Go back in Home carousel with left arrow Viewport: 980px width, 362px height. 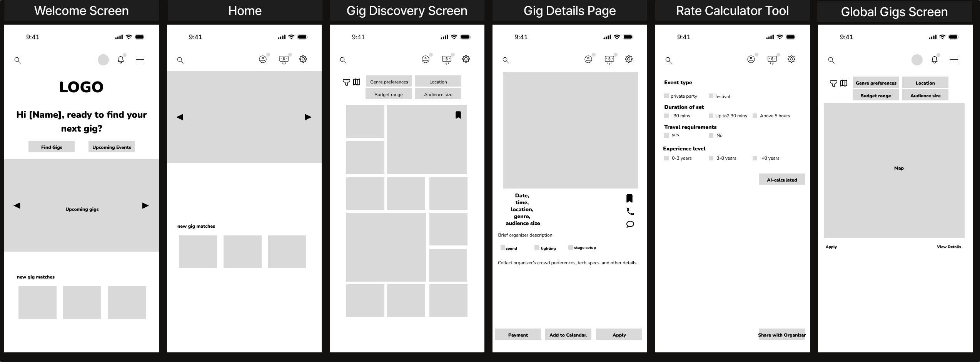click(x=180, y=117)
